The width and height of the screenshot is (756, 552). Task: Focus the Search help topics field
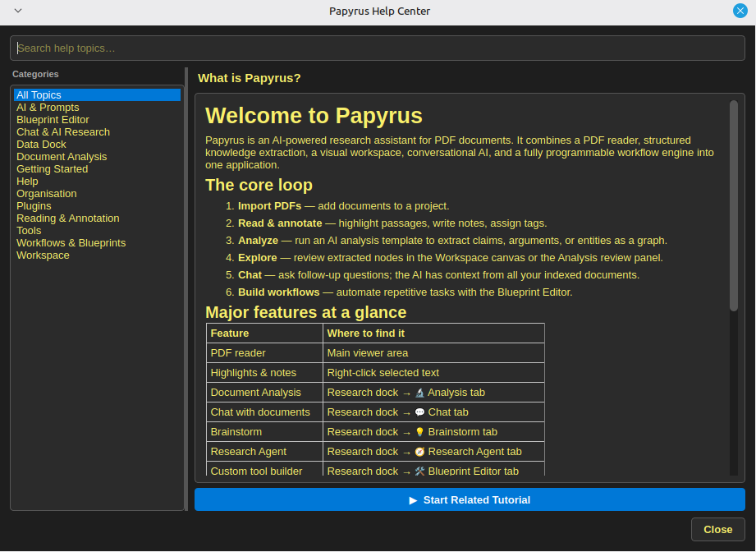click(x=378, y=48)
